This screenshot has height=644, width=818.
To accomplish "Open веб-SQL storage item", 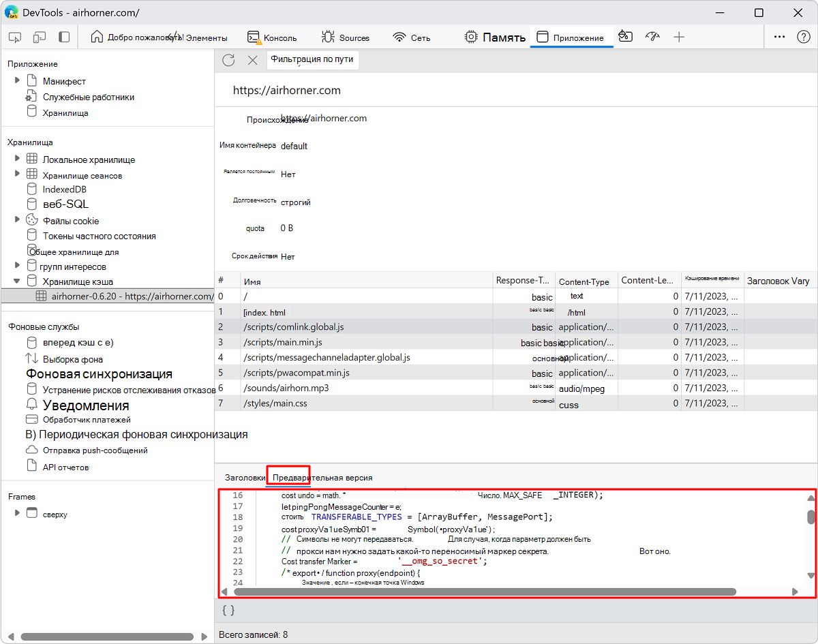I will click(65, 204).
